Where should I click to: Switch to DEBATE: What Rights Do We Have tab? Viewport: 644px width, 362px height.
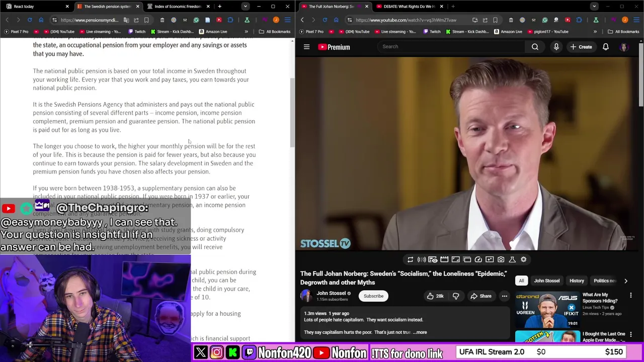pyautogui.click(x=409, y=7)
